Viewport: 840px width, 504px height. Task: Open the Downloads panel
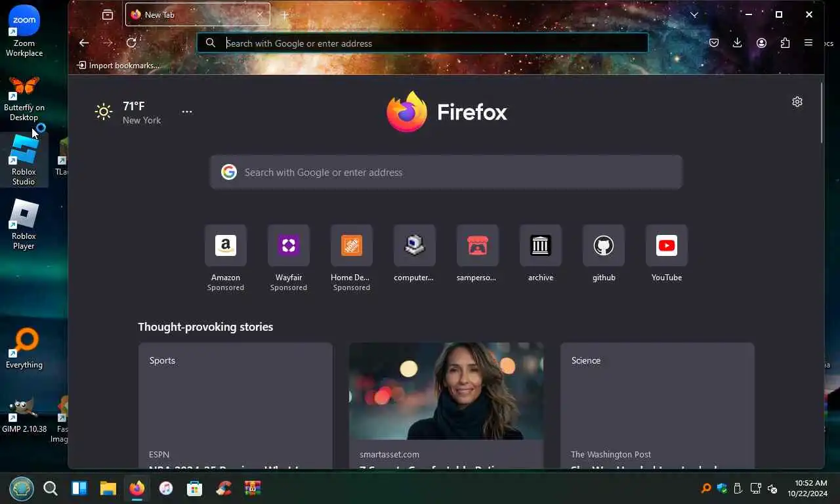tap(738, 43)
